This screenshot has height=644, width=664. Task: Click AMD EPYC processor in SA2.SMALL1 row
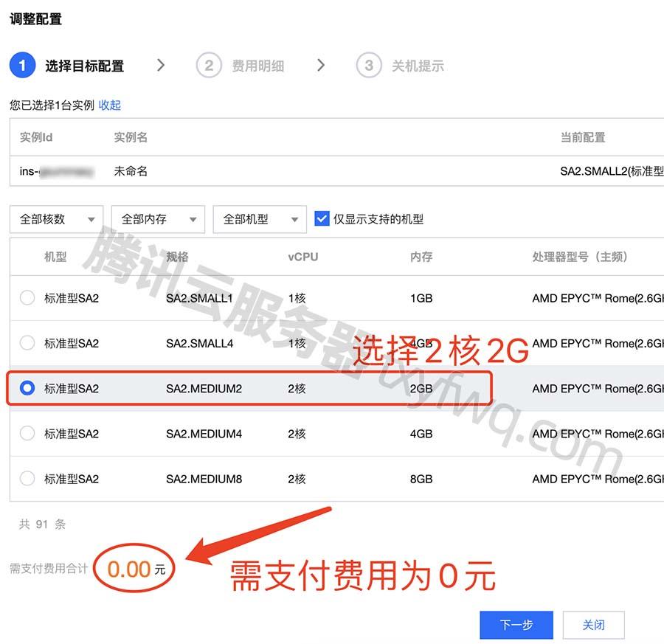point(598,298)
